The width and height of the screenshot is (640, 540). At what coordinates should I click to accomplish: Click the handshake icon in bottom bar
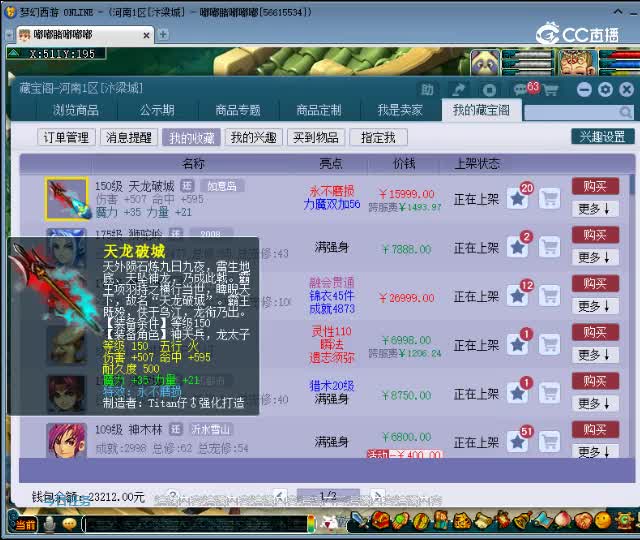583,521
